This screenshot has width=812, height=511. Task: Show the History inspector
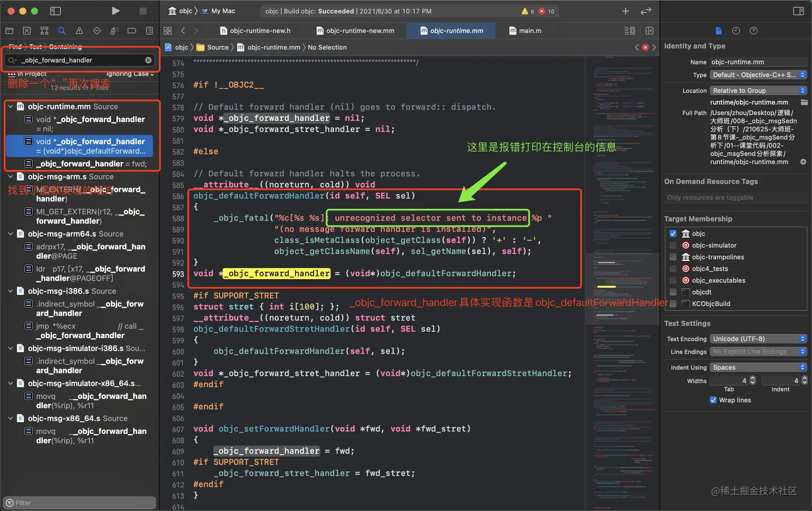[x=736, y=31]
